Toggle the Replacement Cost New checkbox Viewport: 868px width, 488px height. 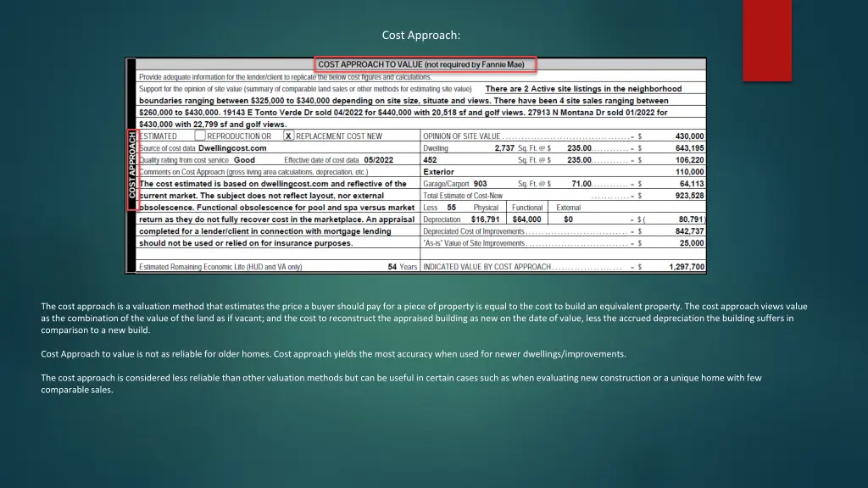pyautogui.click(x=288, y=136)
